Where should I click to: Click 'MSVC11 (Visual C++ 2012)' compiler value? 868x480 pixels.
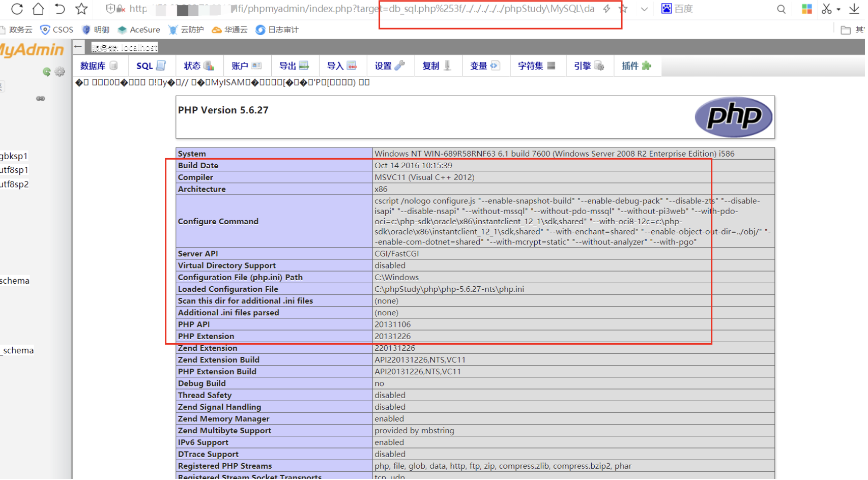pyautogui.click(x=425, y=177)
